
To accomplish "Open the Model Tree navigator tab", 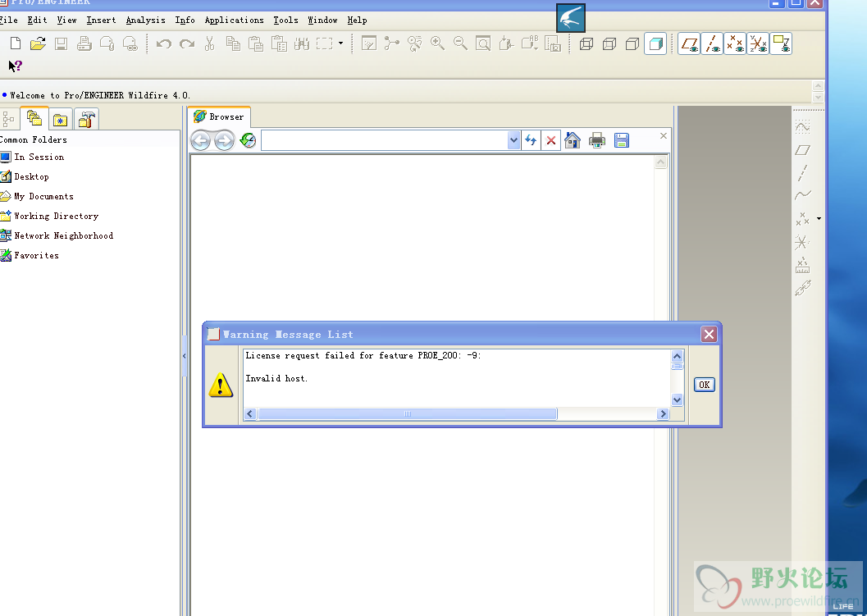I will (x=8, y=119).
